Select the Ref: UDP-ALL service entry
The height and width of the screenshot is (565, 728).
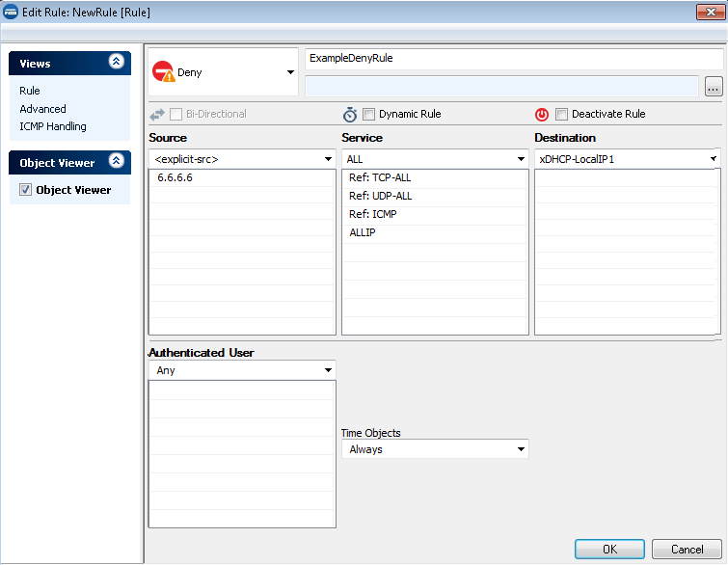click(435, 197)
